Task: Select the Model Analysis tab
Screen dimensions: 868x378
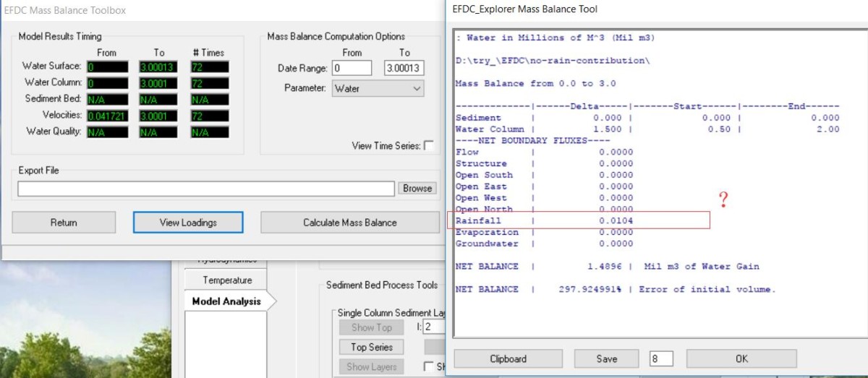Action: click(226, 301)
